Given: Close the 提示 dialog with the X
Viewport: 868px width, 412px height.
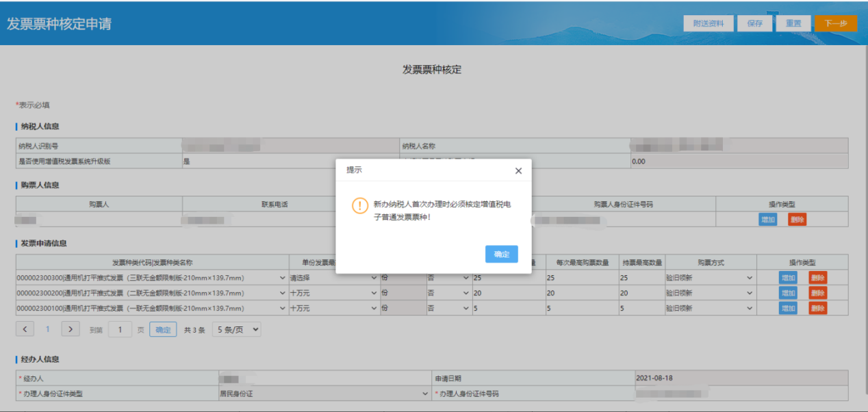Looking at the screenshot, I should point(518,171).
